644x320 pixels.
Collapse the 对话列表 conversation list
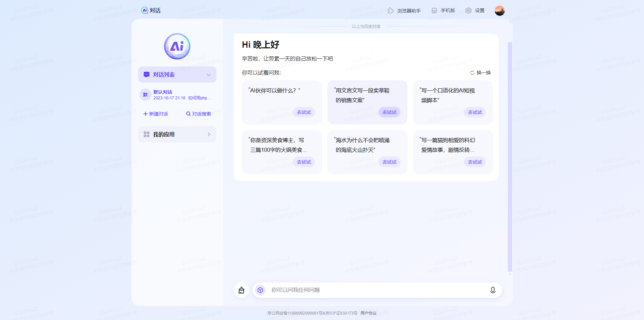point(209,75)
